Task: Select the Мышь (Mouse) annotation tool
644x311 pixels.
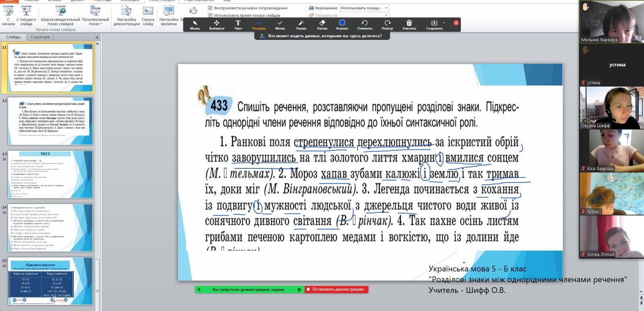Action: coord(195,25)
